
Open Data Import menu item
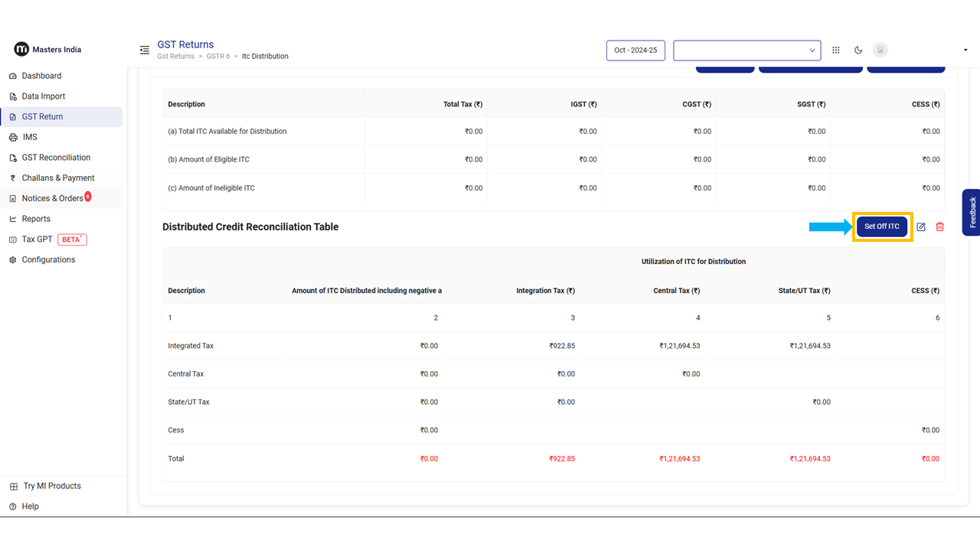43,96
